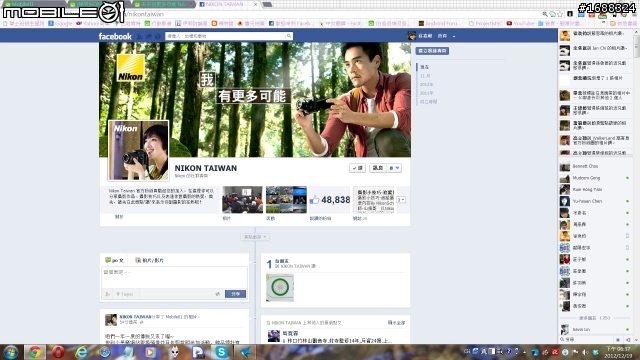Click the 48,838 likes thumbs-up tile
Image resolution: width=640 pixels, height=360 pixels.
330,200
